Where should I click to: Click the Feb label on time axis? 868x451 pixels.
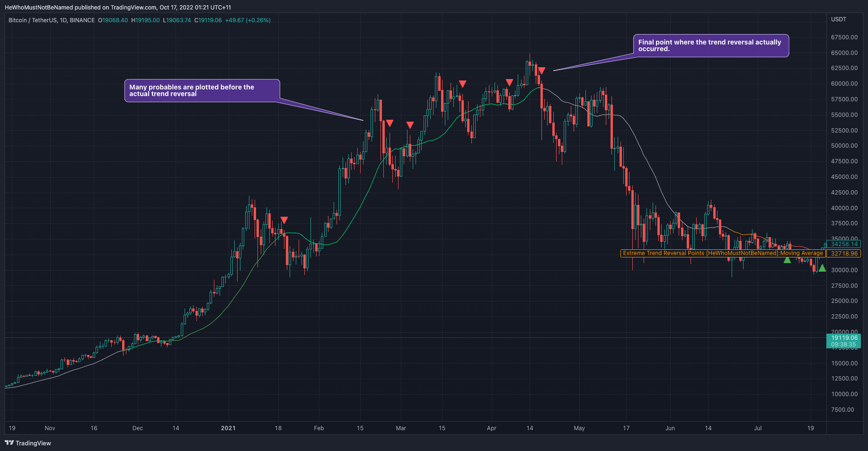pos(319,428)
